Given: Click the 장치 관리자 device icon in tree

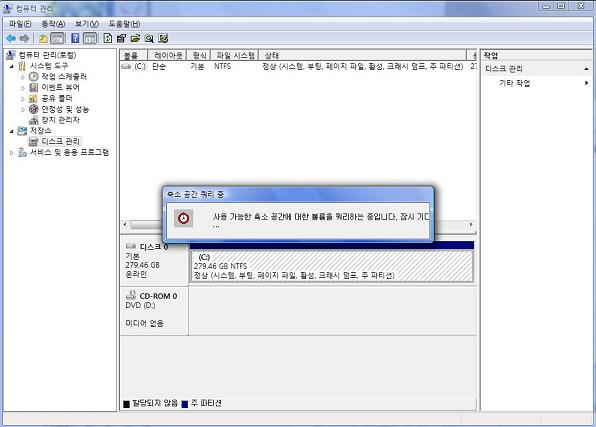Looking at the screenshot, I should click(x=34, y=120).
